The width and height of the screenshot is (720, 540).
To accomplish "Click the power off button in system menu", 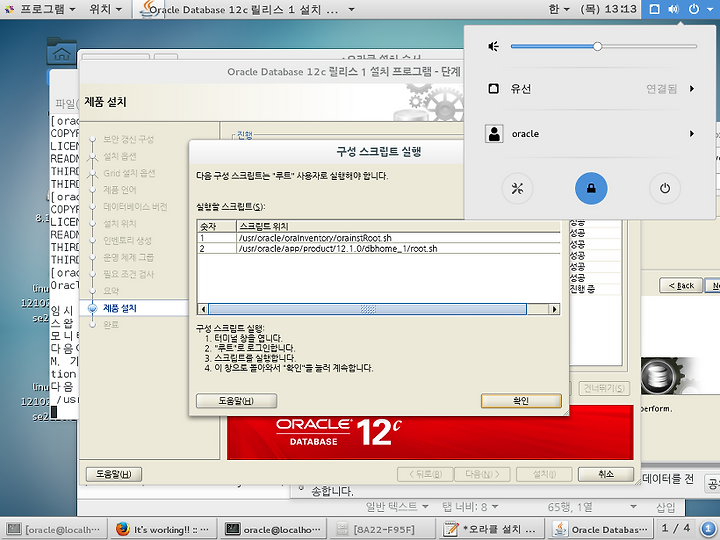I will [x=664, y=188].
